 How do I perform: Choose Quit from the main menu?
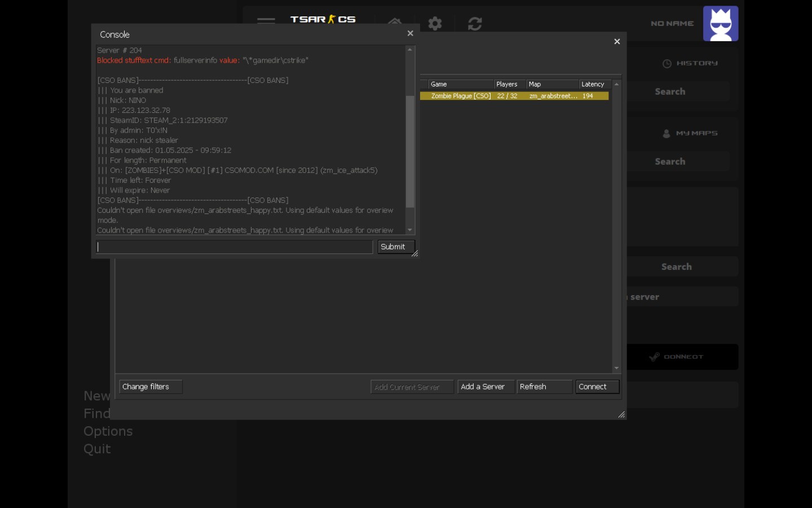click(x=97, y=449)
